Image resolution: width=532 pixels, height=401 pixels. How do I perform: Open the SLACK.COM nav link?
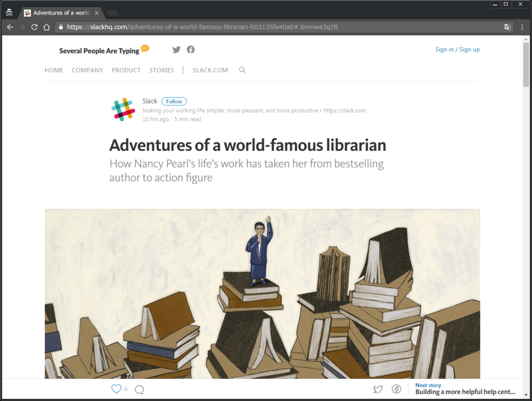pos(210,70)
